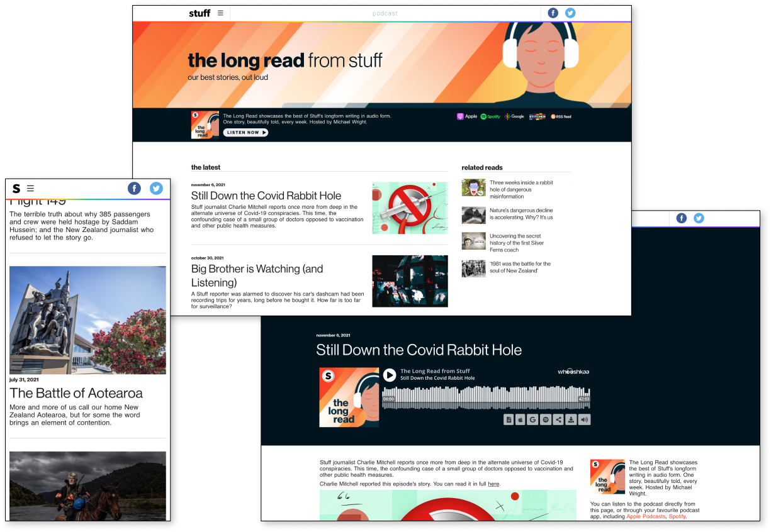The image size is (771, 532).
Task: Open Apple Podcasts icon in player
Action: click(x=521, y=419)
